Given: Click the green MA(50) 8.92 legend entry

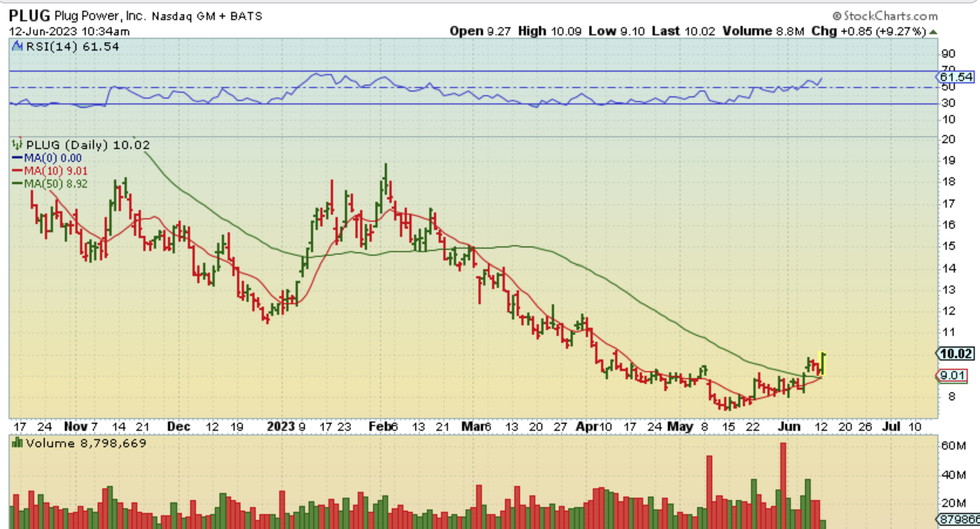Looking at the screenshot, I should (x=50, y=184).
